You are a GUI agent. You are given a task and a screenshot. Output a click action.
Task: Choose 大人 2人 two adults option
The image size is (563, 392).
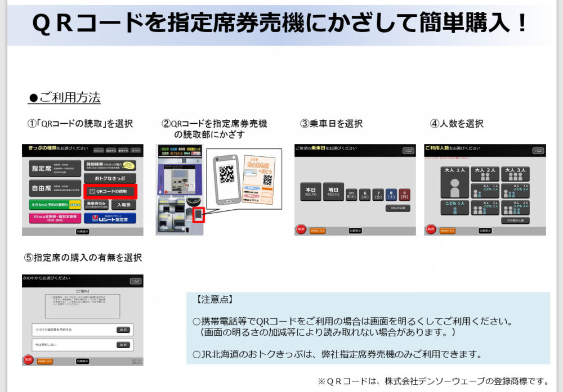[485, 174]
